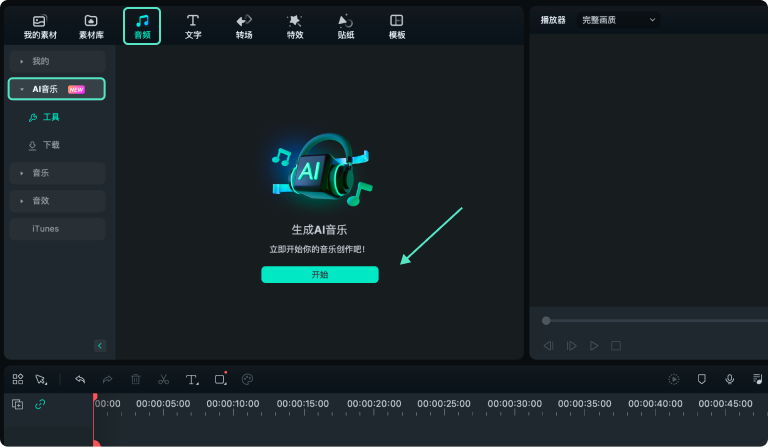Step to previous frame in player

pos(549,346)
